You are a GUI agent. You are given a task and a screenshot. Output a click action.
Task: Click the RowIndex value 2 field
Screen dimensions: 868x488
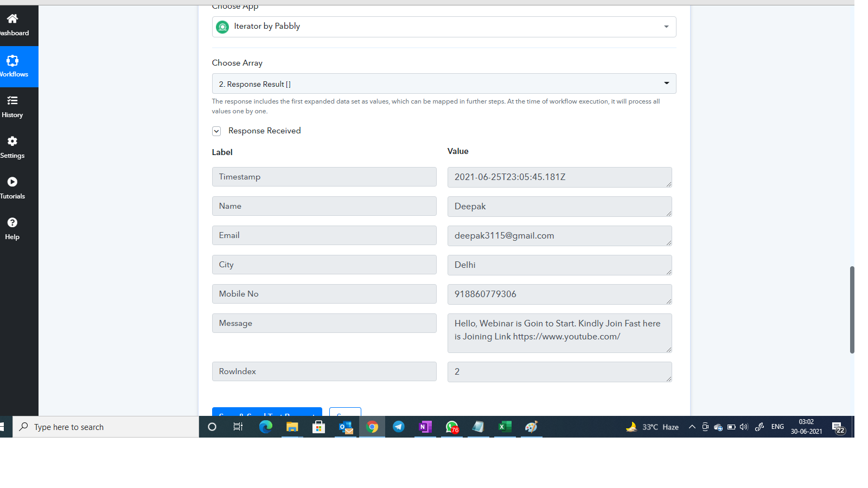click(x=559, y=372)
